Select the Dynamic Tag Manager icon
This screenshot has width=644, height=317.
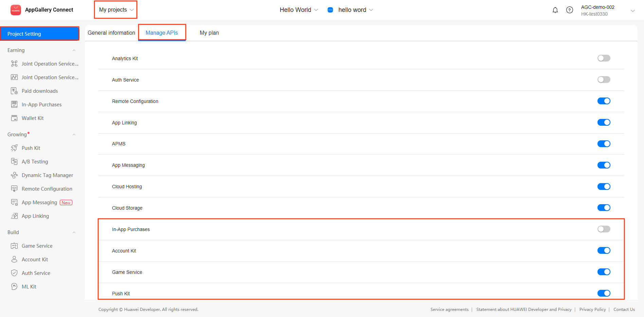click(x=14, y=175)
